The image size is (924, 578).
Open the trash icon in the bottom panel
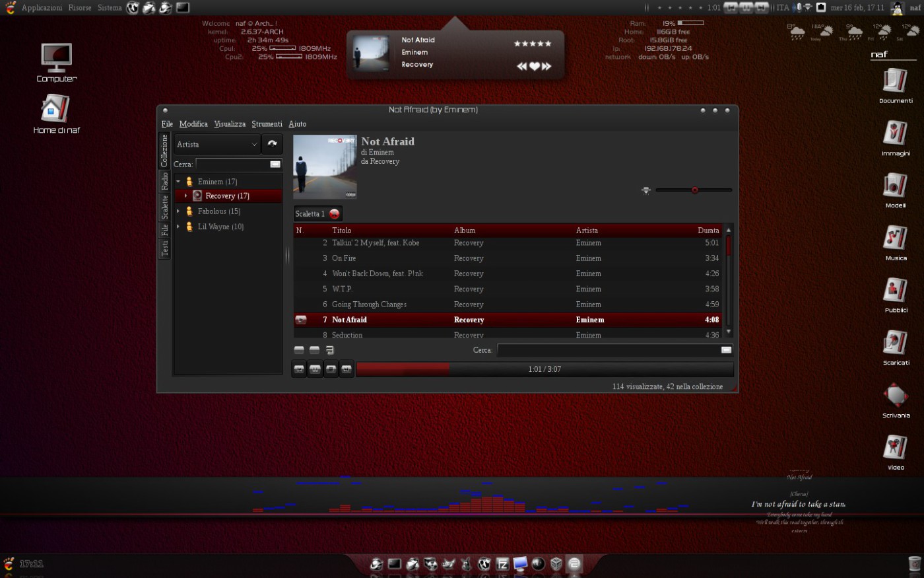(914, 564)
